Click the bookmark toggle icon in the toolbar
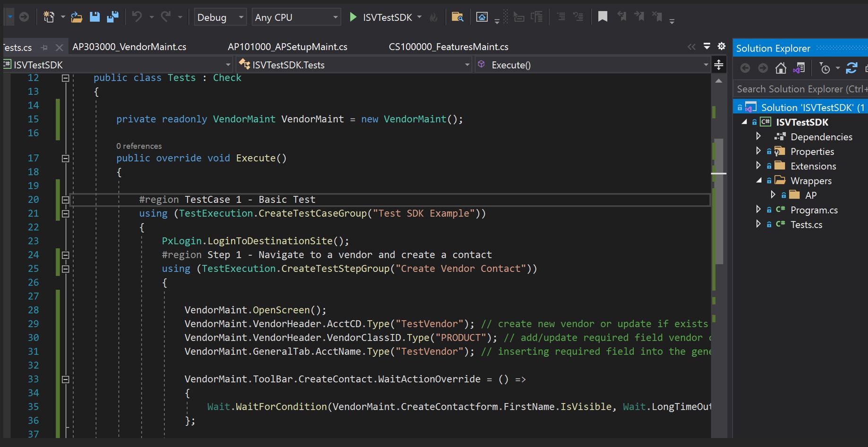This screenshot has width=868, height=447. (x=602, y=17)
